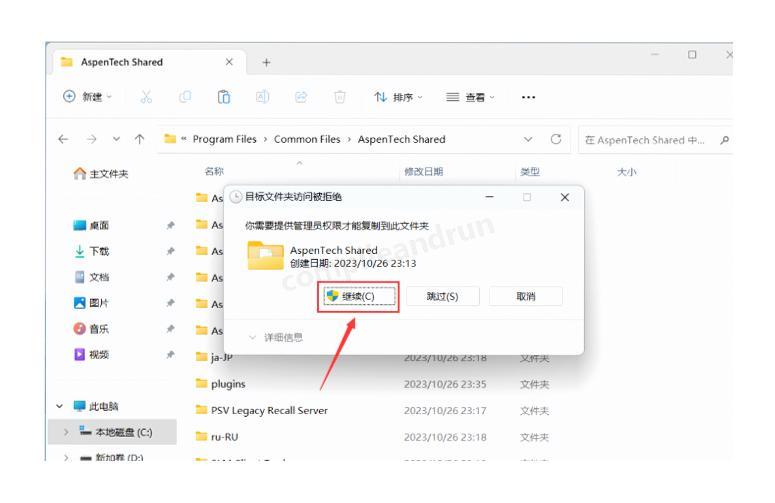
Task: Click the Cut scissors icon in toolbar
Action: point(146,97)
